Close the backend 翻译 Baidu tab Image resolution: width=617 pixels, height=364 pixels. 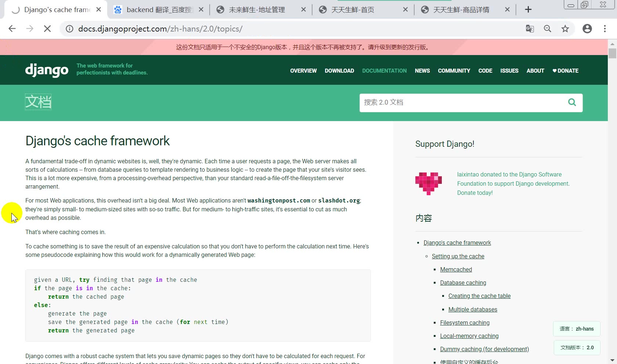point(201,10)
